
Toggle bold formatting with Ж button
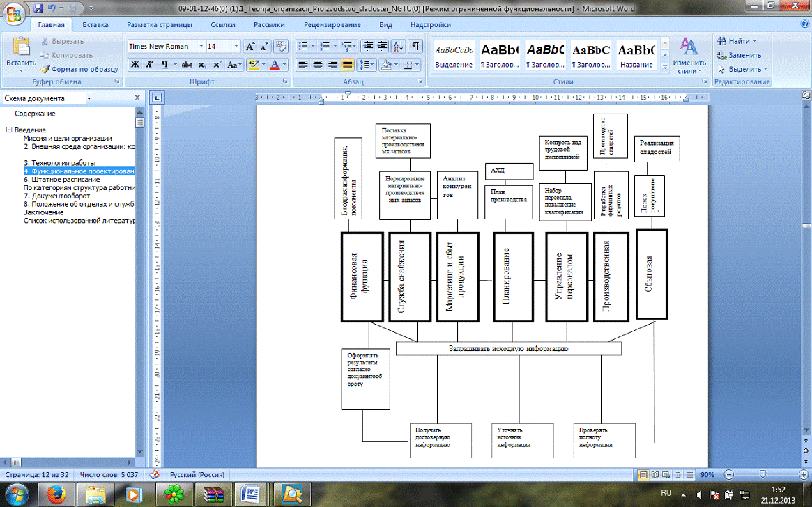[135, 65]
